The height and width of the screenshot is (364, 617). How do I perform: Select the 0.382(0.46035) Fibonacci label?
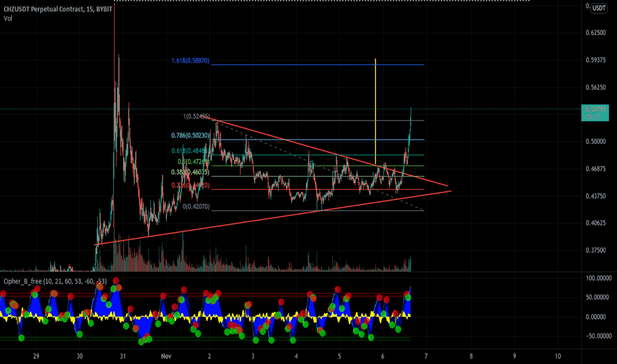pos(191,172)
